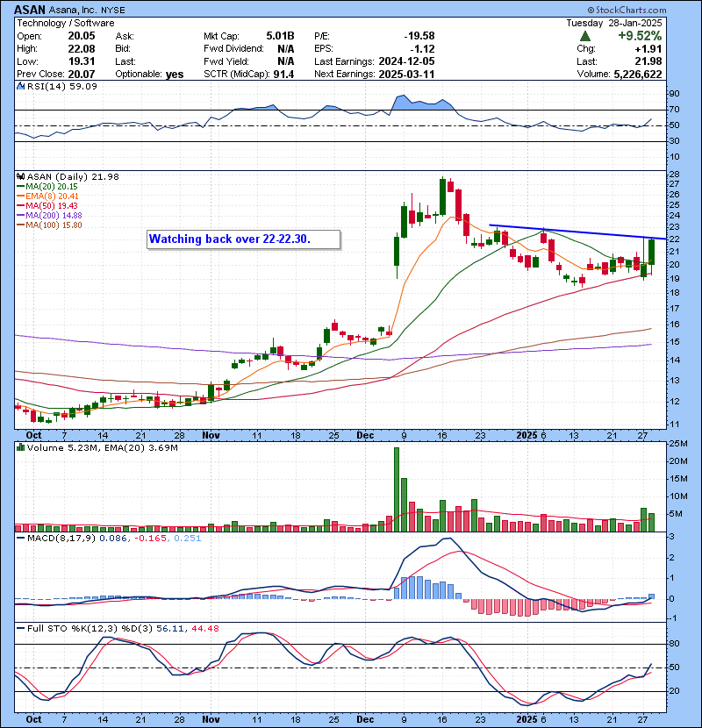Click the latest green candlestick near 22
The height and width of the screenshot is (728, 702).
tap(652, 251)
